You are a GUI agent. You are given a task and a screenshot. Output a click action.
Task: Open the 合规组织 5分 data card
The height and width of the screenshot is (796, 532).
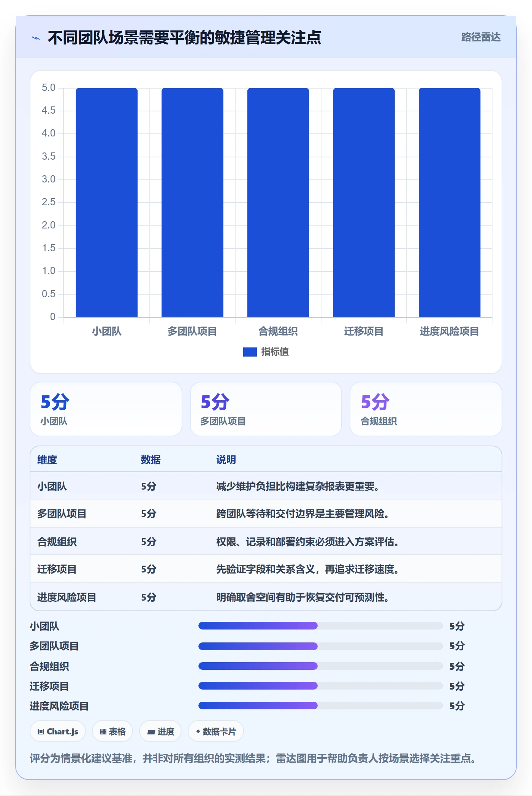(x=426, y=409)
